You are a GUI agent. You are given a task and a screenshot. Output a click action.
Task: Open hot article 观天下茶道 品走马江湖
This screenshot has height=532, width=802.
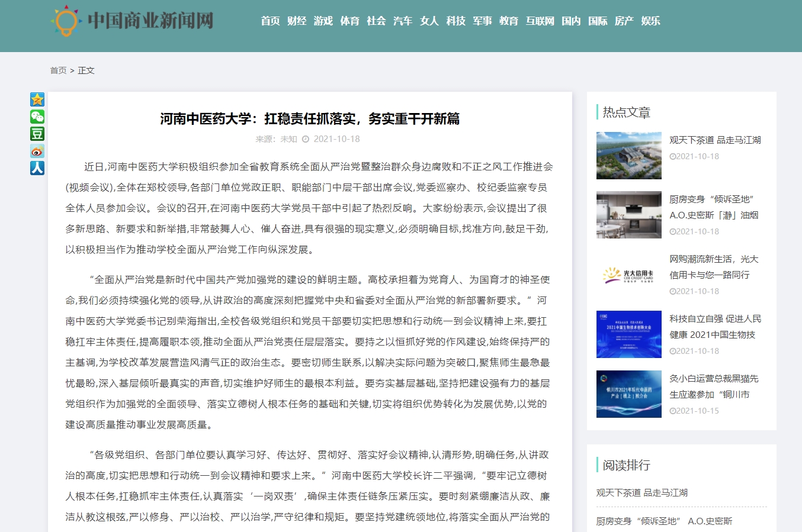[x=715, y=140]
